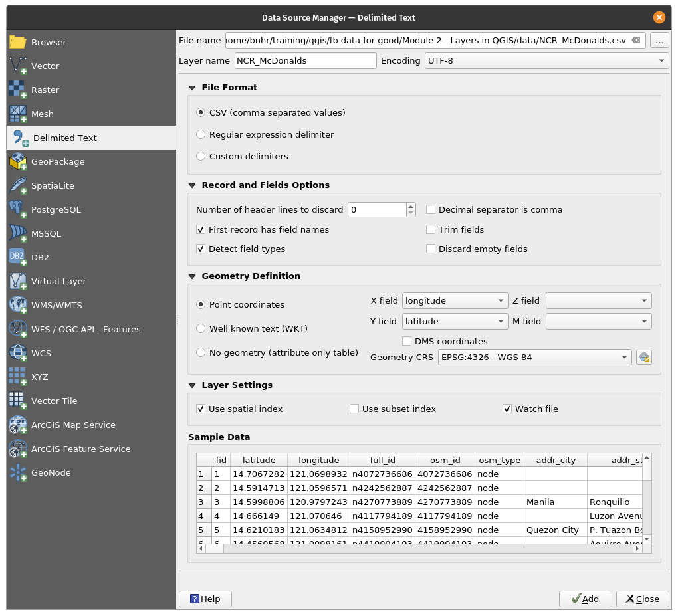This screenshot has width=678, height=616.
Task: Click the Add button
Action: coord(585,599)
